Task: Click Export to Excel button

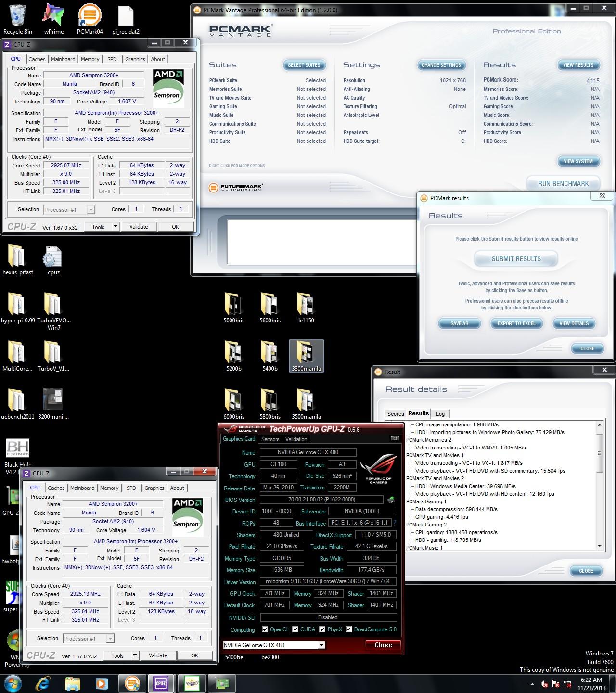Action: pyautogui.click(x=516, y=323)
